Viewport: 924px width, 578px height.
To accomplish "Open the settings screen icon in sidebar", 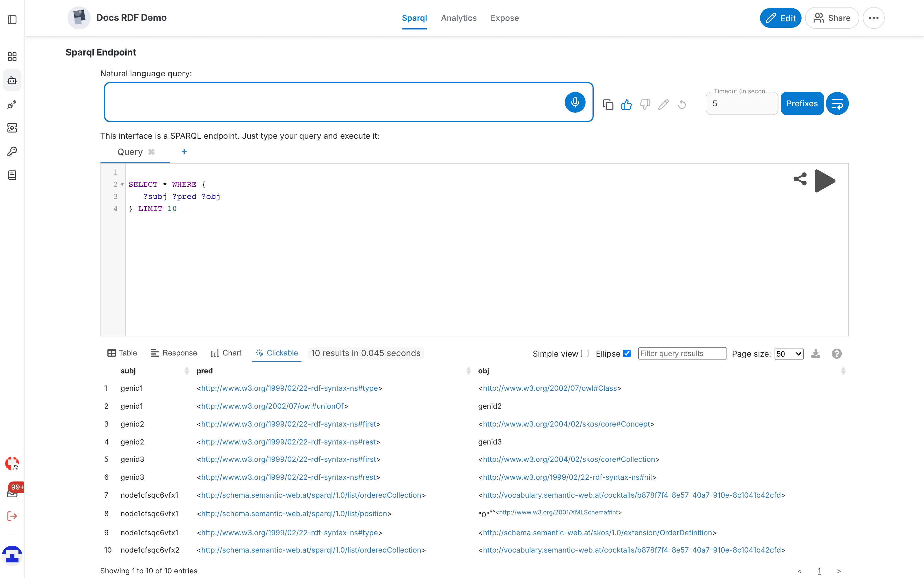I will point(12,128).
